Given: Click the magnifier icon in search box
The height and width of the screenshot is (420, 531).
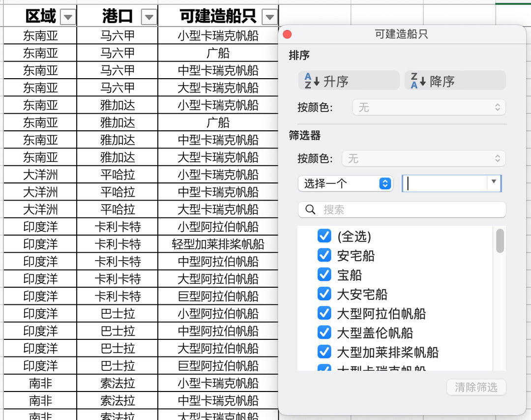Looking at the screenshot, I should pyautogui.click(x=310, y=210).
